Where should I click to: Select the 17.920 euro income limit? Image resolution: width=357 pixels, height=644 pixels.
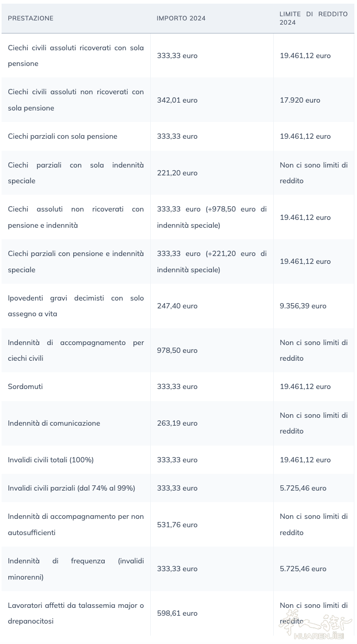point(300,100)
